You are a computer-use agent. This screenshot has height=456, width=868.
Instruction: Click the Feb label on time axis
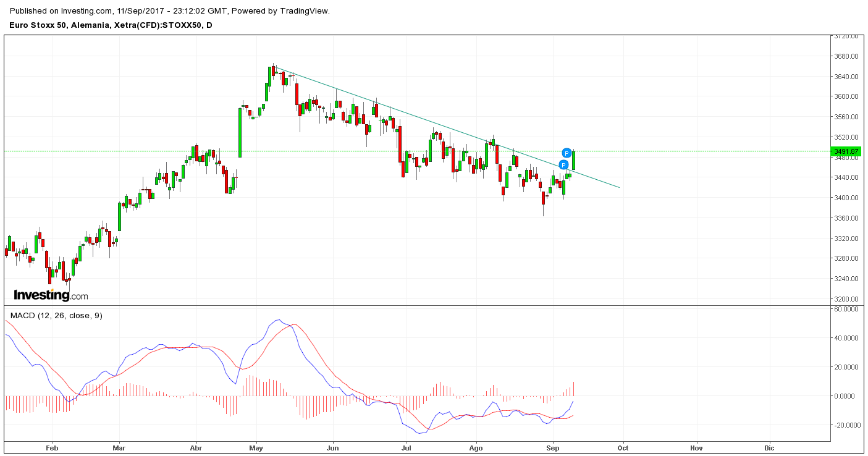52,448
